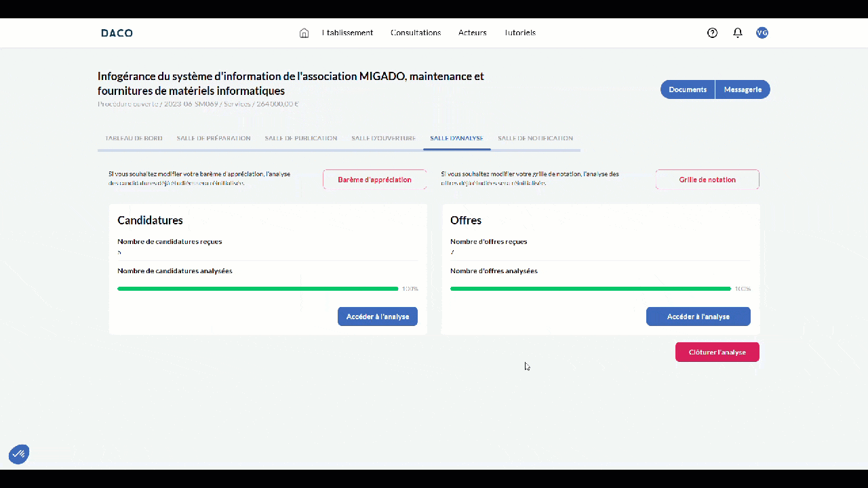This screenshot has width=868, height=488.
Task: Open the Tutoriels menu
Action: [x=520, y=33]
